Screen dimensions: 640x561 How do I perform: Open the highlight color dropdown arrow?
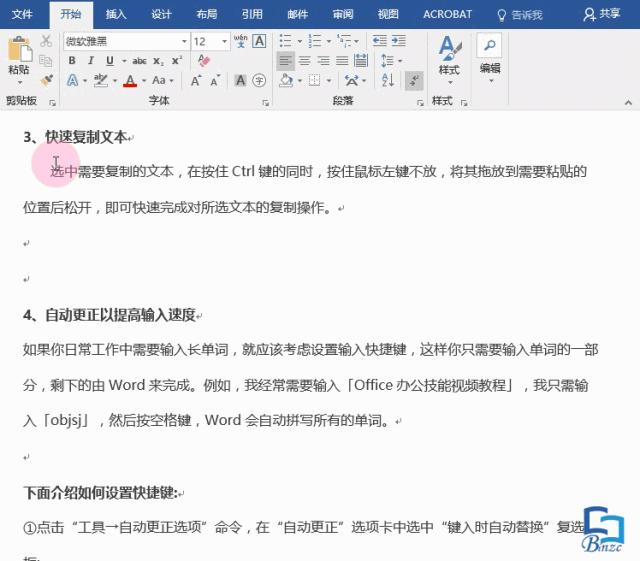[115, 81]
